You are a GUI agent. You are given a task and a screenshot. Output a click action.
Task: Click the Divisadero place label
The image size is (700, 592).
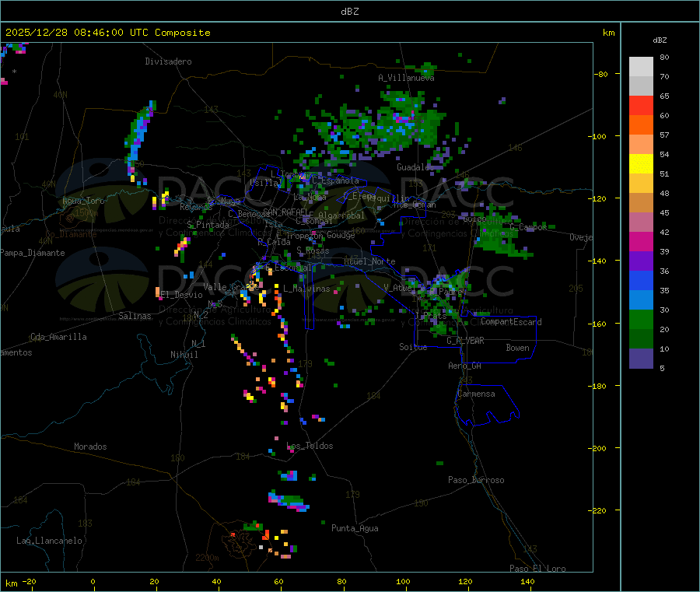(x=168, y=61)
